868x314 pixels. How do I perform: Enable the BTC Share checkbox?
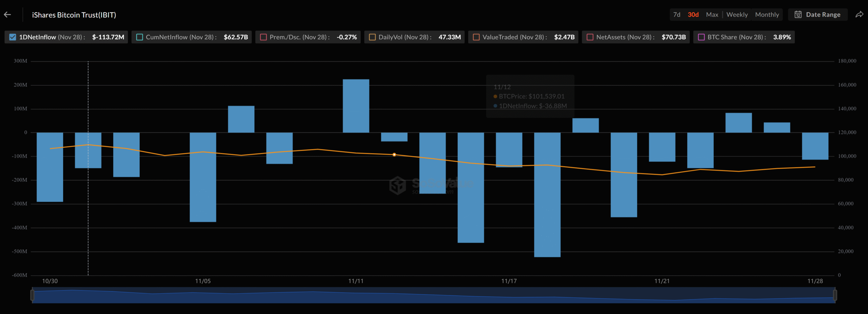pos(701,37)
